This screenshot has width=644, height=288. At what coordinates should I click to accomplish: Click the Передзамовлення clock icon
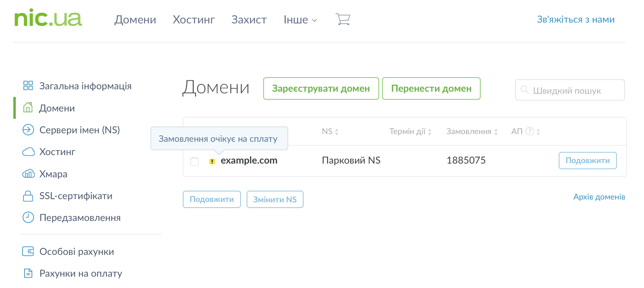[28, 217]
